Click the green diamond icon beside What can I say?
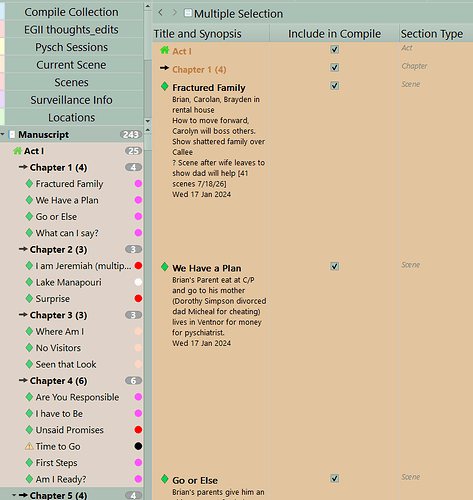Image resolution: width=473 pixels, height=500 pixels. tap(29, 233)
